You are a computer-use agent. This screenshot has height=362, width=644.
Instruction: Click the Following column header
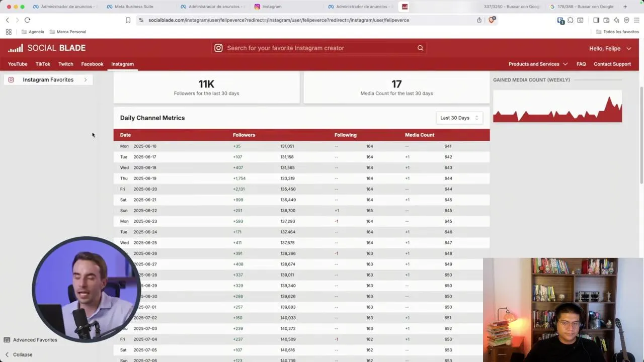[x=346, y=135]
